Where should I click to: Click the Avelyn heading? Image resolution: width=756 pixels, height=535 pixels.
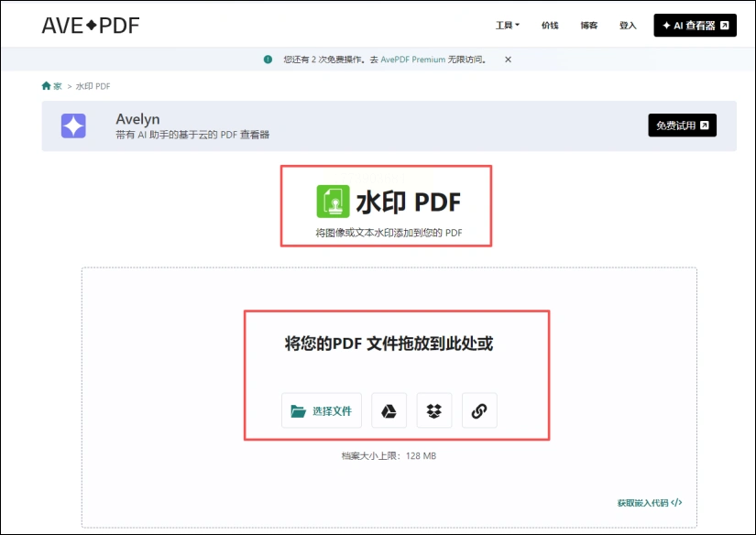(x=137, y=119)
